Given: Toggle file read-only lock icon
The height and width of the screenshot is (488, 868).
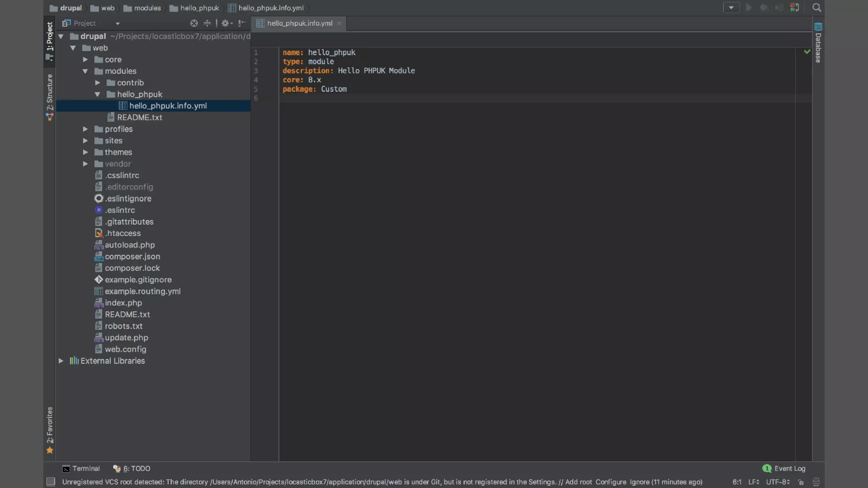Looking at the screenshot, I should coord(801,482).
